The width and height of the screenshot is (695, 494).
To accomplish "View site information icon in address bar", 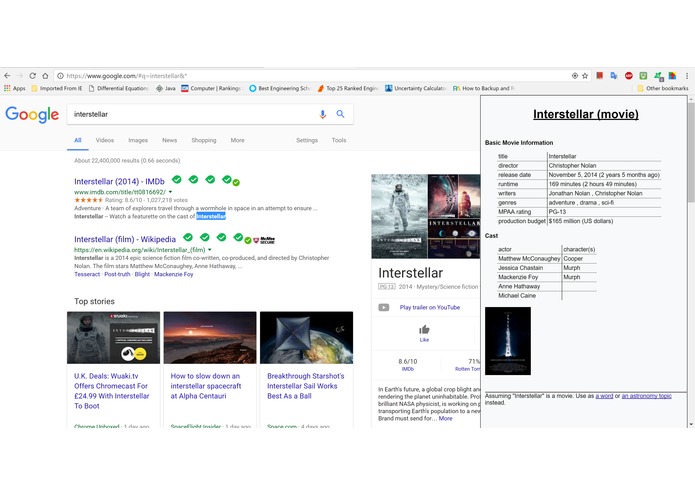I will [x=60, y=76].
